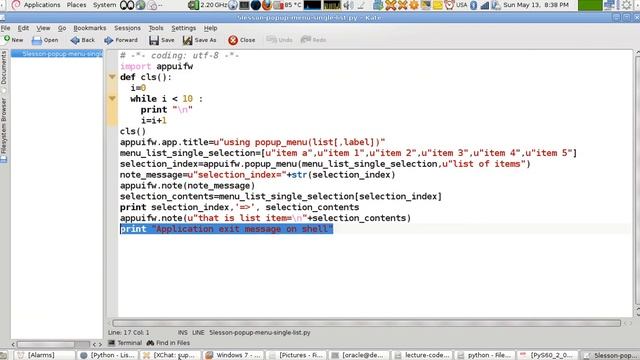Open the View menu

pyautogui.click(x=43, y=28)
